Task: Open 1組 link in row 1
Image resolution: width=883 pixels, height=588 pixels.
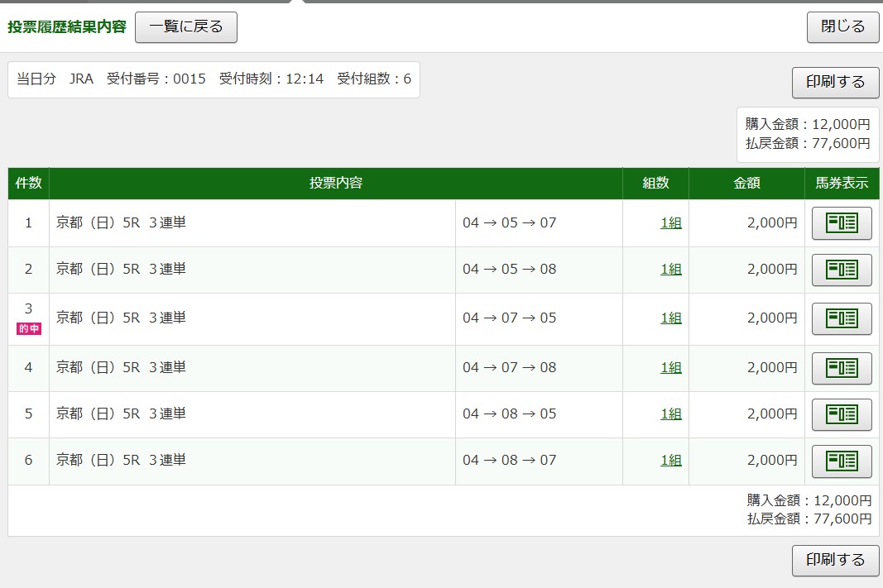Action: coord(670,222)
